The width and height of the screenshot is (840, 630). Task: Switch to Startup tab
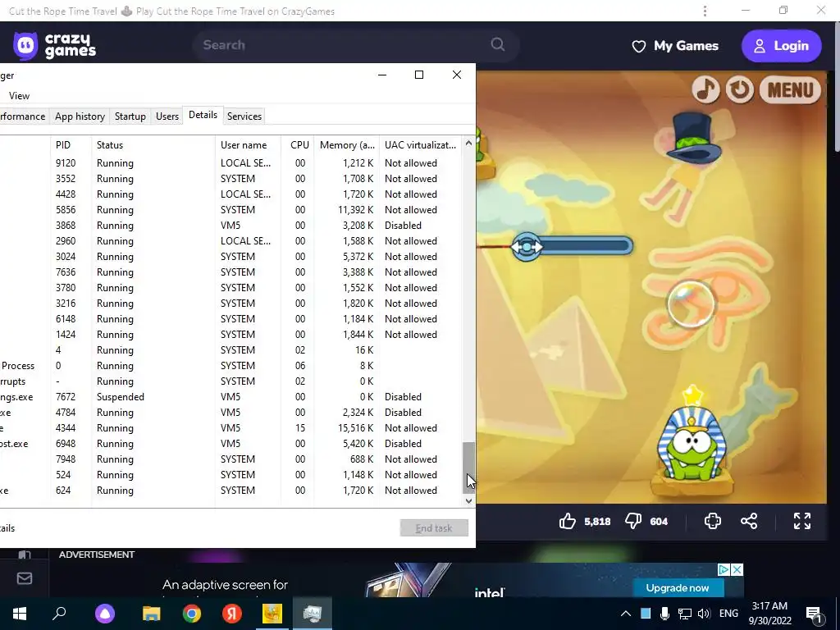130,116
